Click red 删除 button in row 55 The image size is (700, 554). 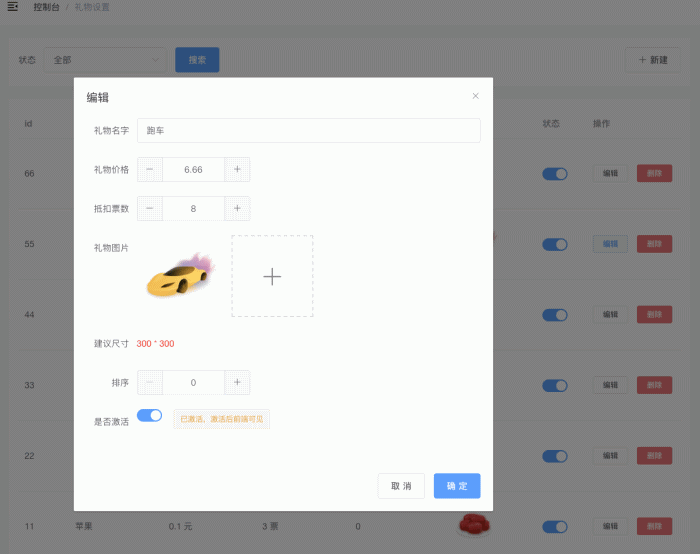tap(654, 244)
